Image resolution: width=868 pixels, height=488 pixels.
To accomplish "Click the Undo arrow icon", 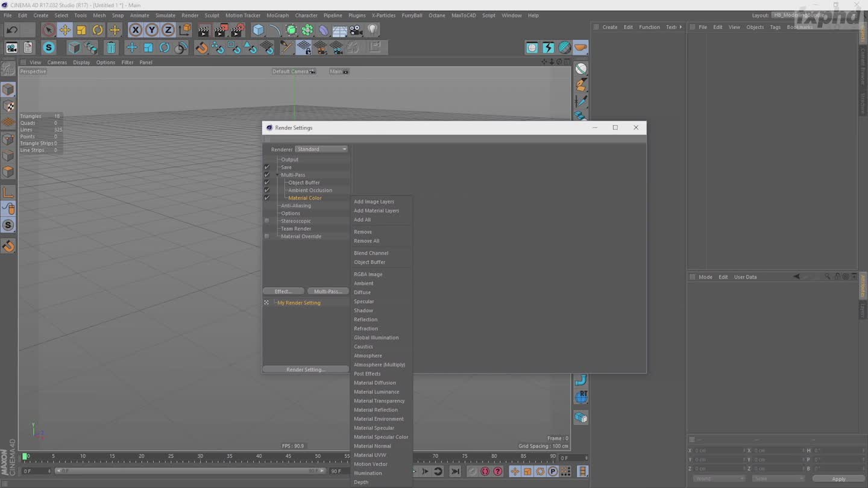I will click(11, 30).
